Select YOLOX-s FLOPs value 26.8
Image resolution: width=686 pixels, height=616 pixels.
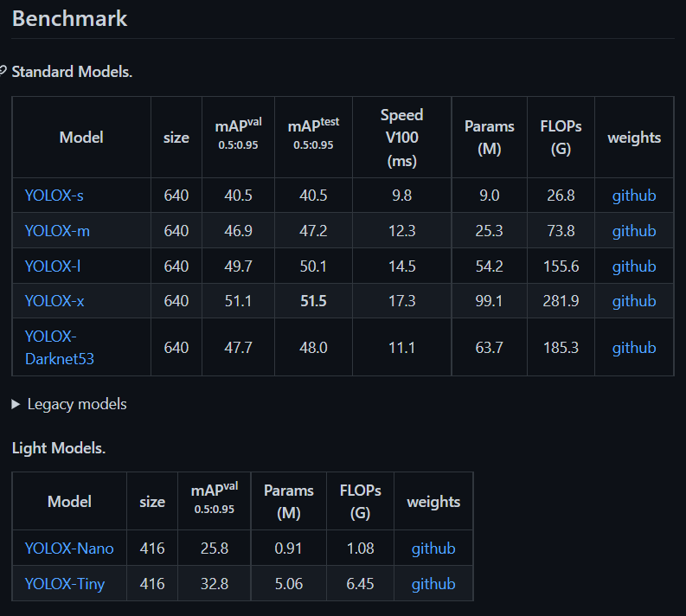561,196
